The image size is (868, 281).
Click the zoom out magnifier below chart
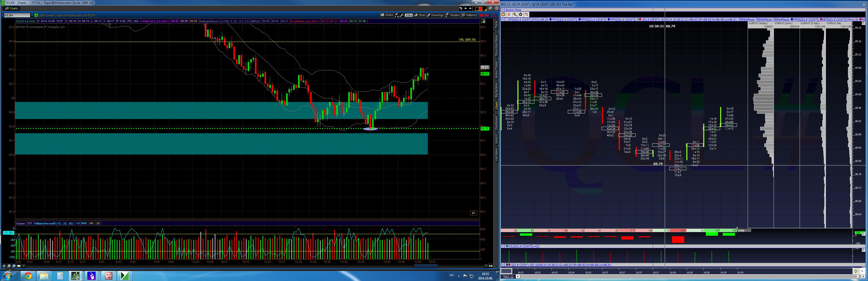14,266
